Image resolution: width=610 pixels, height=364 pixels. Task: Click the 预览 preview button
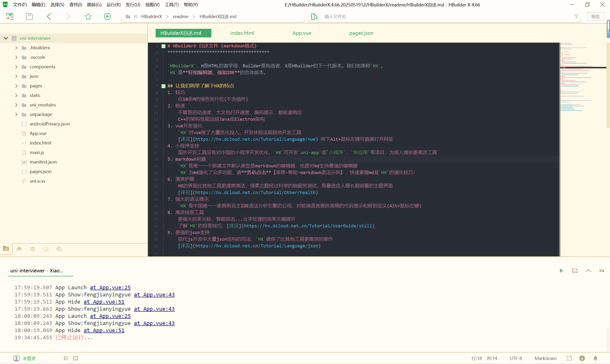tap(595, 16)
